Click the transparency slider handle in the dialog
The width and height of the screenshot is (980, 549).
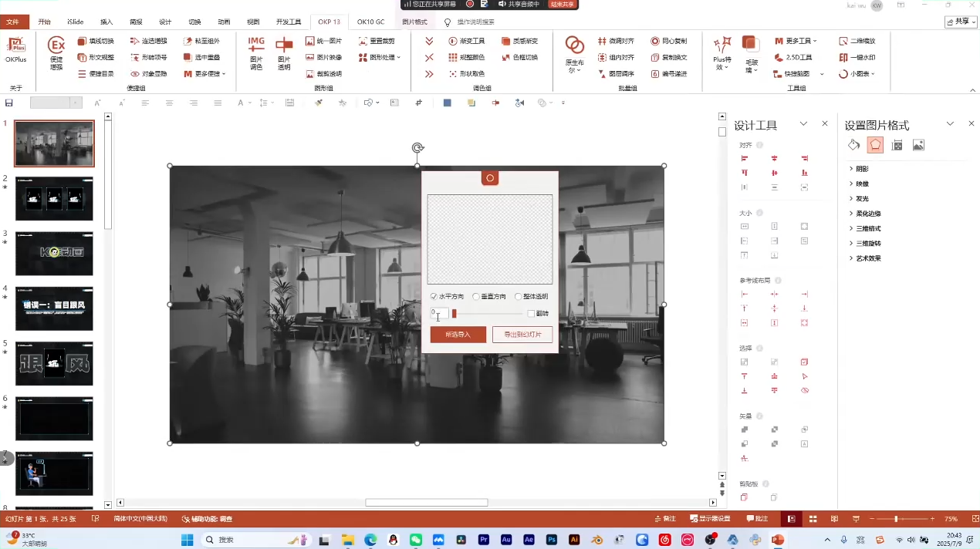pos(455,314)
